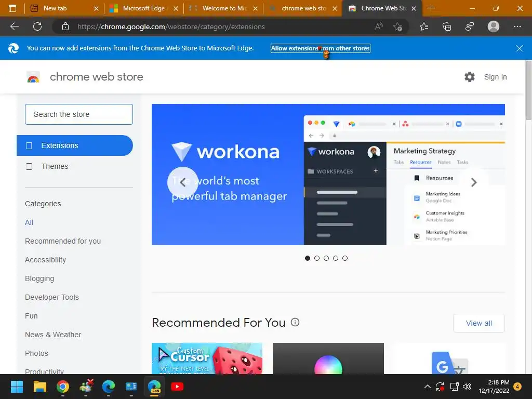Add this page to favorites star

pos(397,26)
